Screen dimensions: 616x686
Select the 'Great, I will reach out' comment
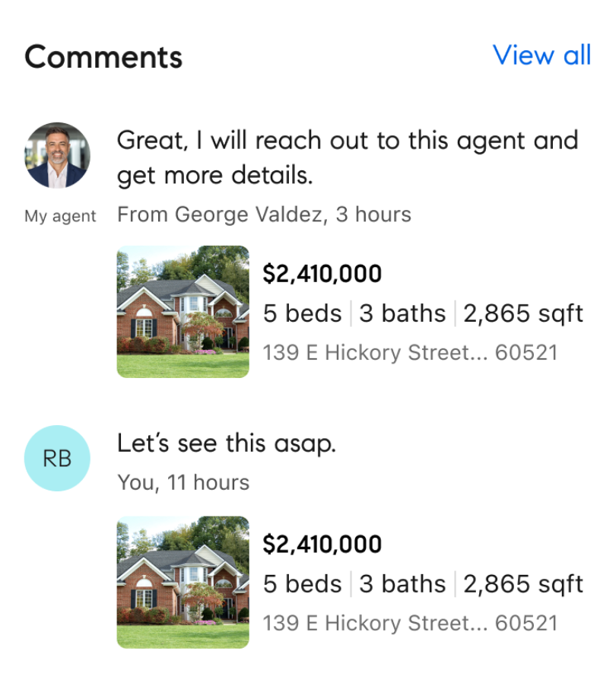[347, 157]
